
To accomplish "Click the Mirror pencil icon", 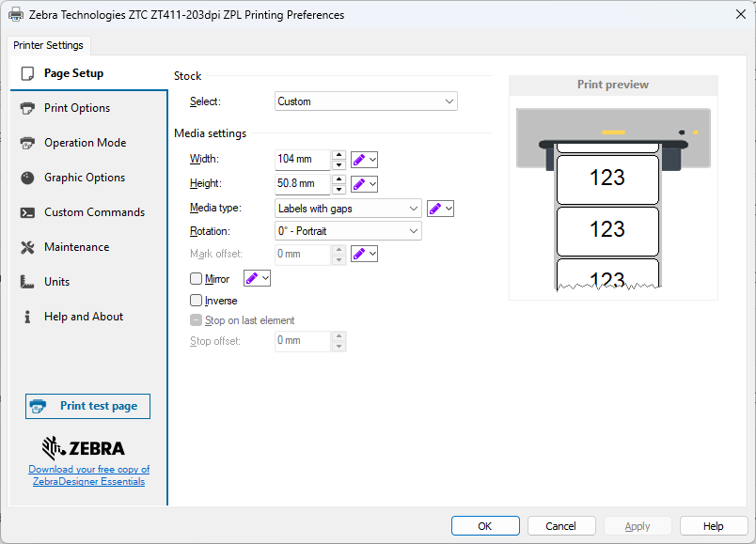I will click(x=252, y=278).
